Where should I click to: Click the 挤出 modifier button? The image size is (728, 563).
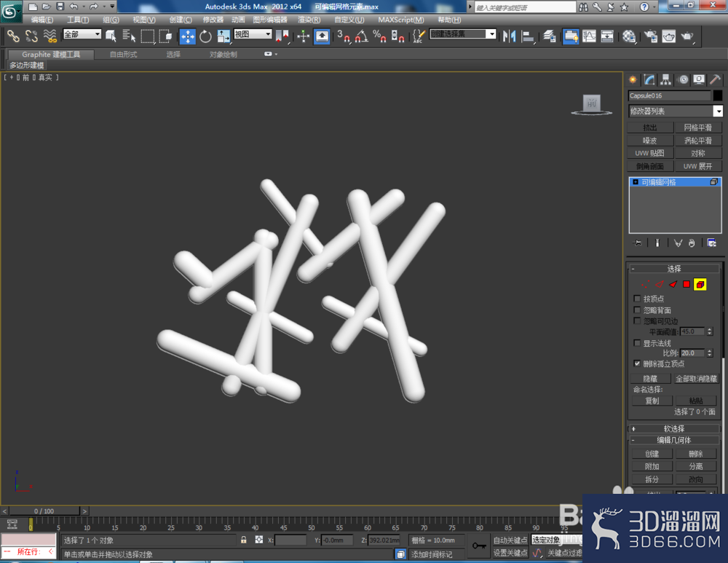[650, 127]
